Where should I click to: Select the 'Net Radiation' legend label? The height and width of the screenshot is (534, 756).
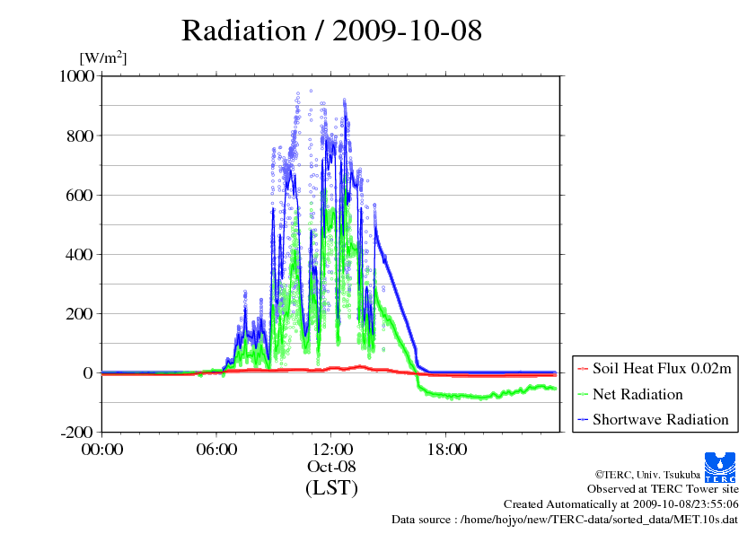pos(637,394)
